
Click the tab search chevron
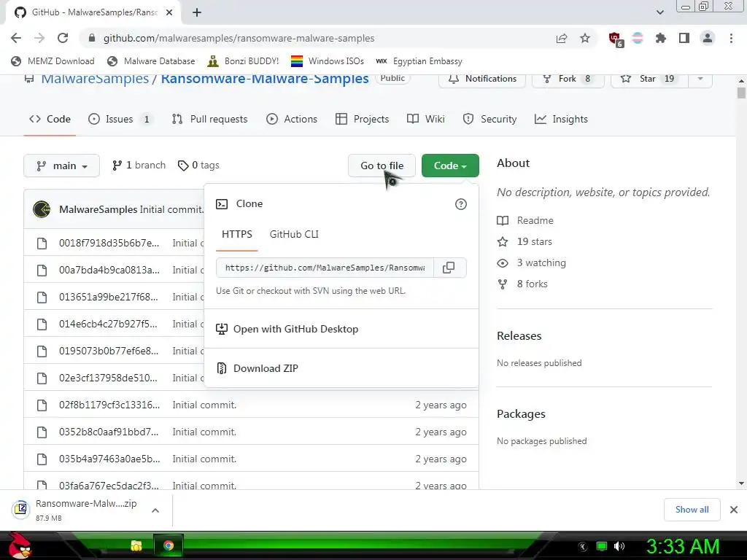coord(659,12)
